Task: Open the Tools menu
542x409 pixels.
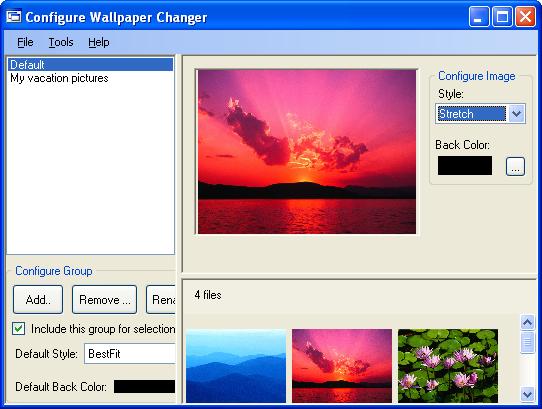Action: pyautogui.click(x=61, y=42)
